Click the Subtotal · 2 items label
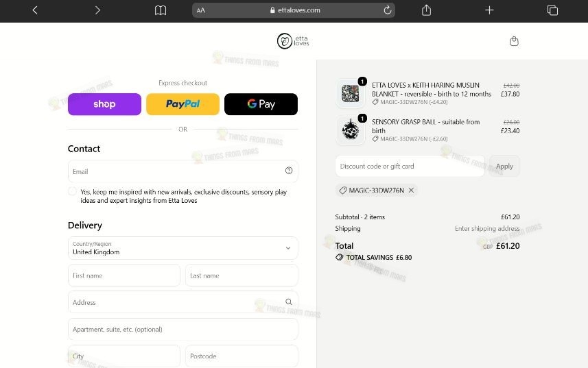588x368 pixels. click(x=360, y=217)
